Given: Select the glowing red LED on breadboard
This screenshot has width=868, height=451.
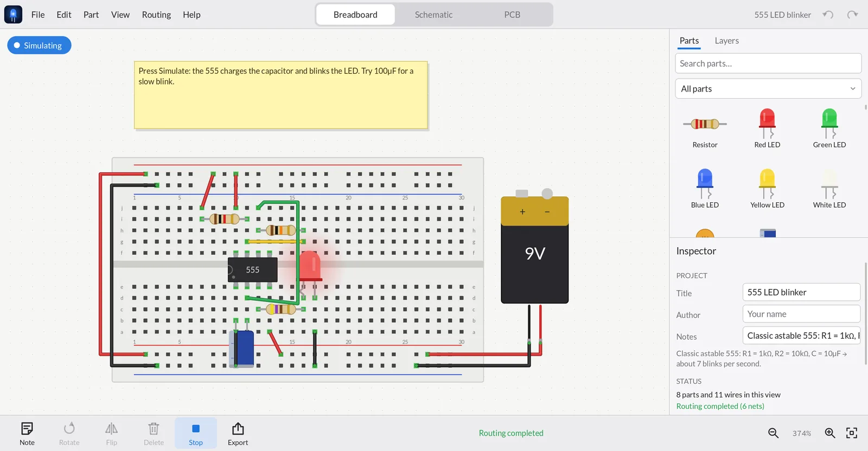Looking at the screenshot, I should (x=310, y=266).
